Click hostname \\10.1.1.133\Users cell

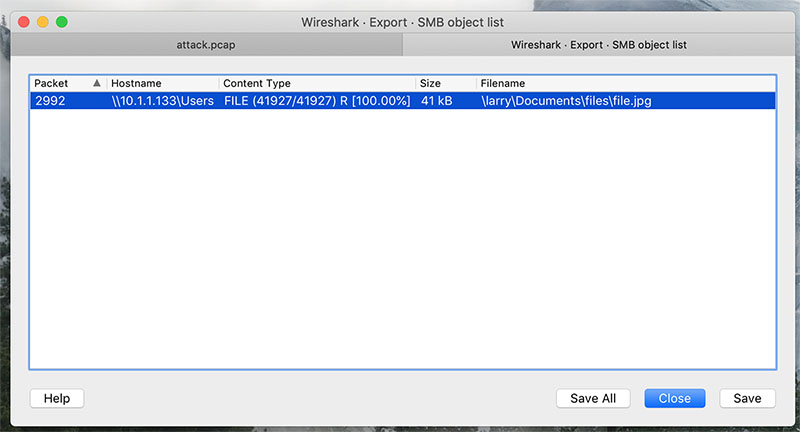163,100
